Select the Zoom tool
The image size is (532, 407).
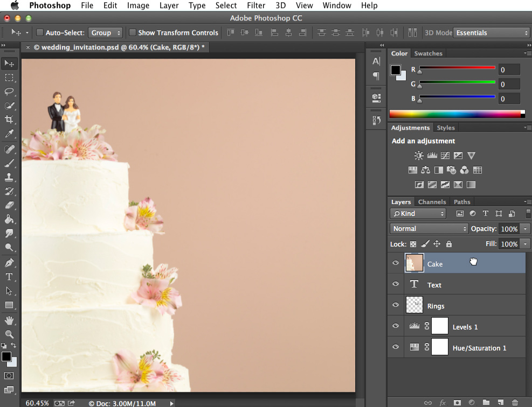point(9,334)
